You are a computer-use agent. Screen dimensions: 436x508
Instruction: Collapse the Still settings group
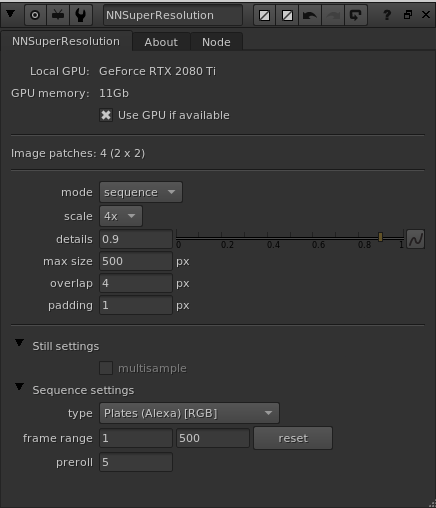[19, 343]
